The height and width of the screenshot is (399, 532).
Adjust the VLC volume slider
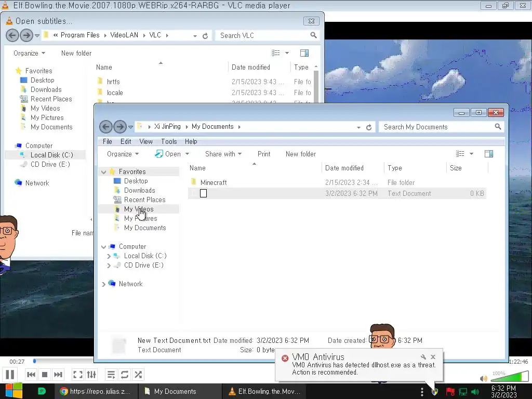(509, 376)
